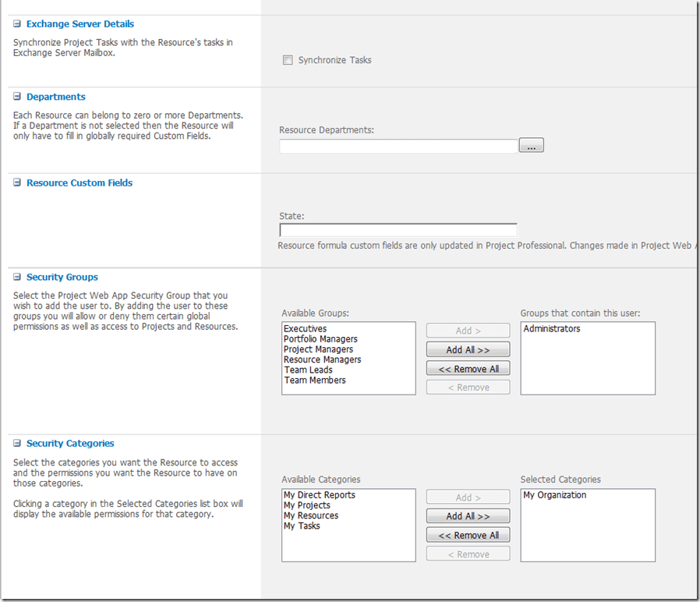Click the Resource Departments text field
This screenshot has height=602, width=700.
pos(398,146)
